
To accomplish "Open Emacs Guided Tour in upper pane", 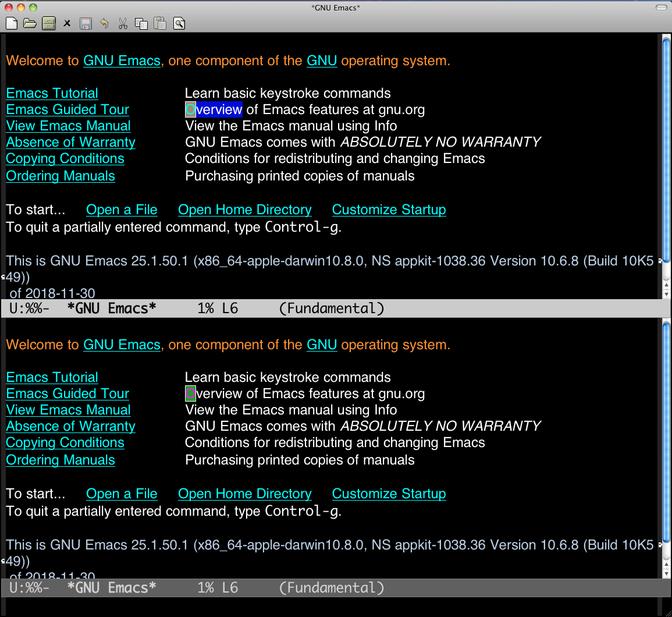I will click(x=67, y=110).
